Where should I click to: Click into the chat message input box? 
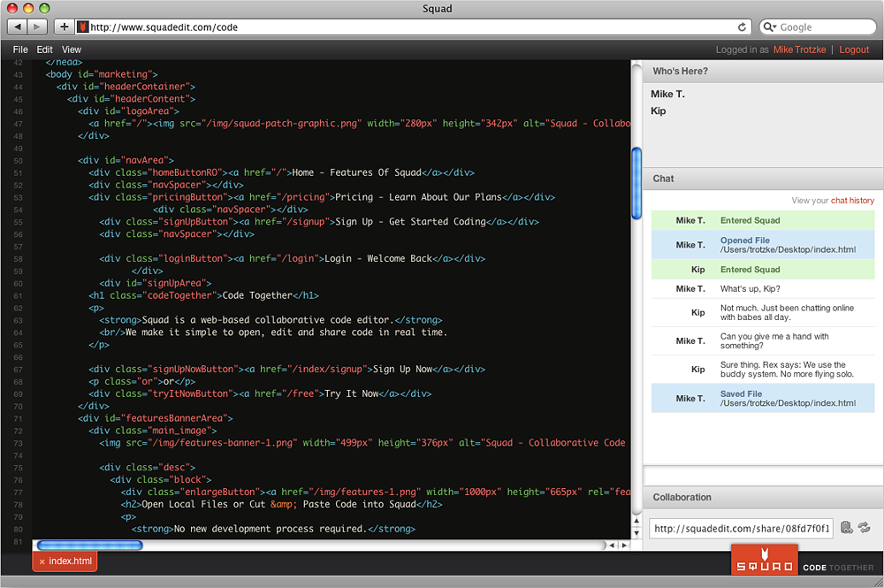(763, 475)
